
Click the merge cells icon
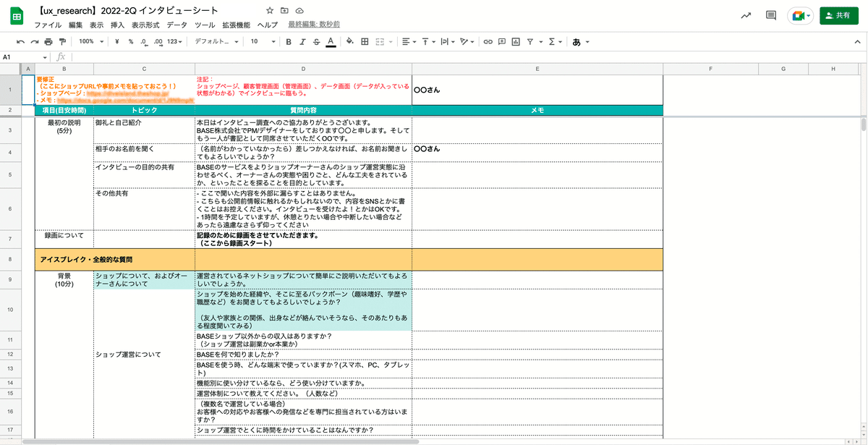coord(380,42)
